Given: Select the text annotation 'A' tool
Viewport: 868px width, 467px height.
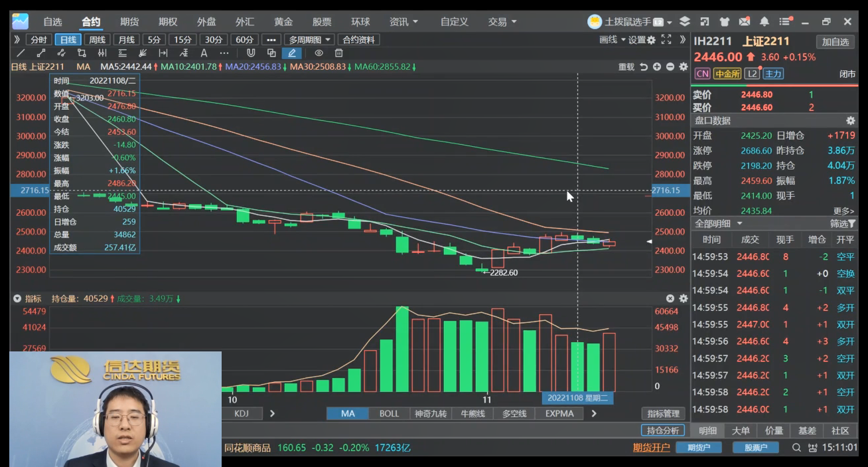Looking at the screenshot, I should pyautogui.click(x=204, y=53).
